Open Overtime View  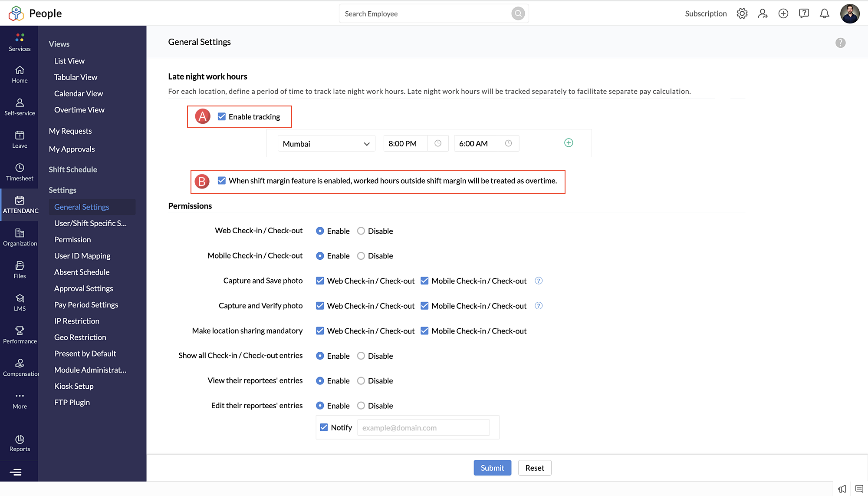click(x=79, y=110)
